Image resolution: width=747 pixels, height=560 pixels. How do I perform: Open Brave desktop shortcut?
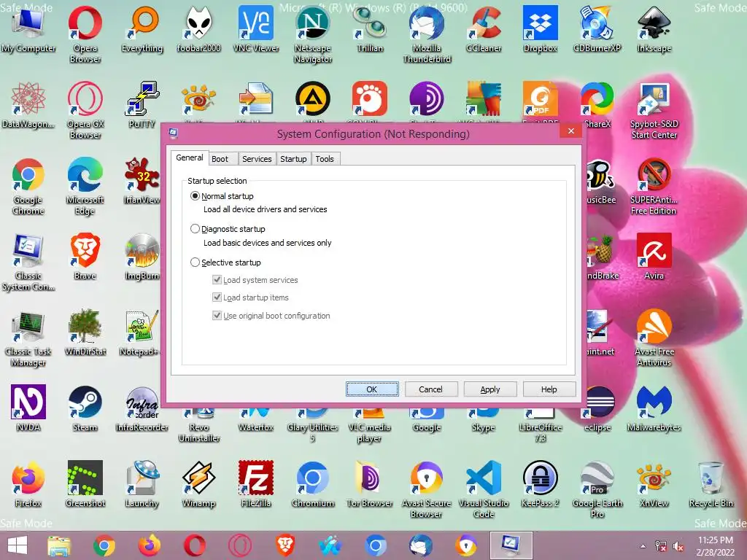85,256
